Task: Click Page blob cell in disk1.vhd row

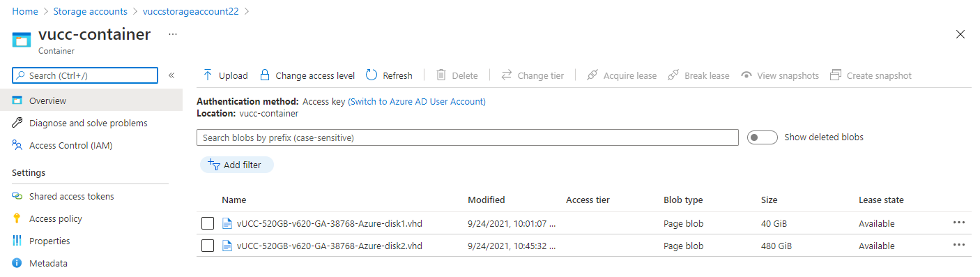Action: [683, 223]
